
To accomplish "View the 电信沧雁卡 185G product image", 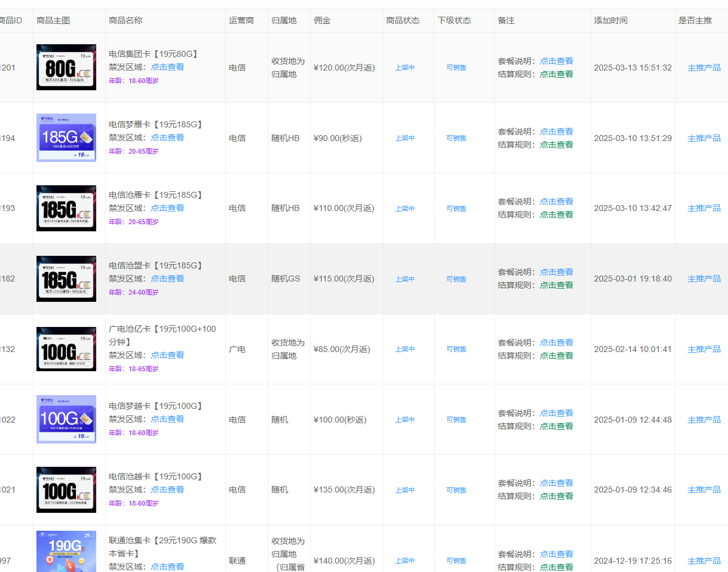I will click(x=66, y=208).
